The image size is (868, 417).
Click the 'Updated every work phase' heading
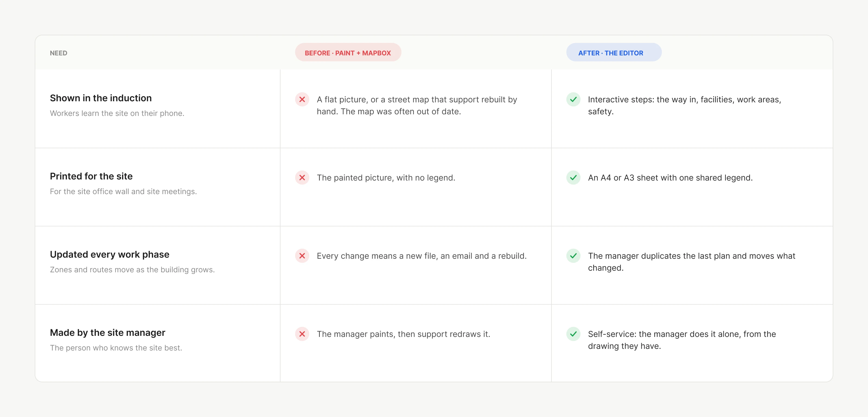pos(110,254)
